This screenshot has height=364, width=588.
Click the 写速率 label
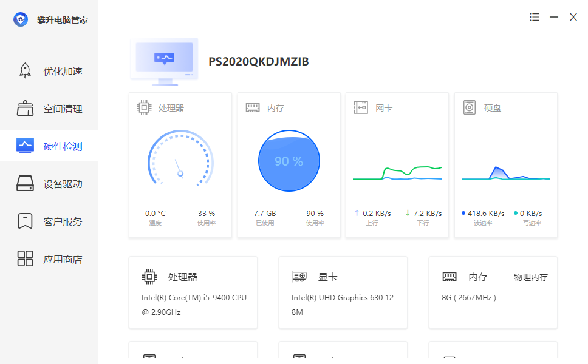[x=532, y=223]
